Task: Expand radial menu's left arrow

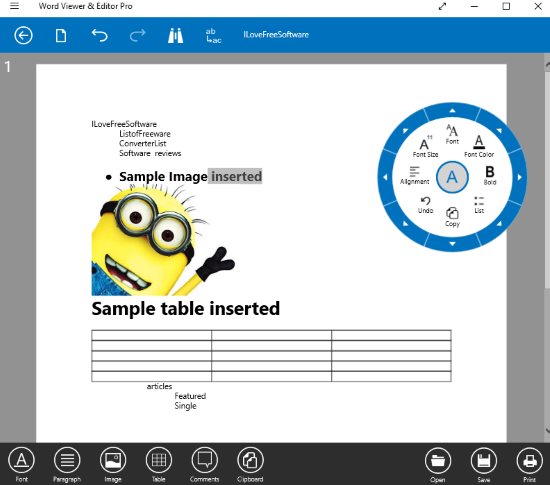Action: [x=385, y=177]
